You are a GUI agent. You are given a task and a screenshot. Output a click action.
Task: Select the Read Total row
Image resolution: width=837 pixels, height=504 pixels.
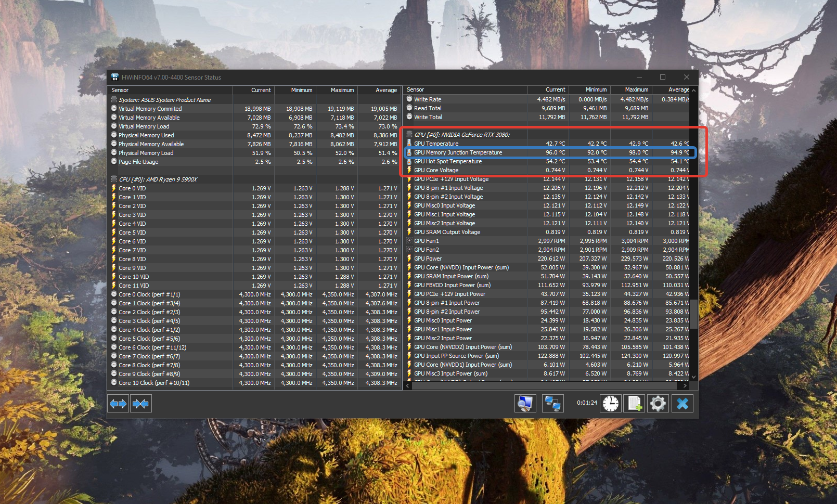547,108
